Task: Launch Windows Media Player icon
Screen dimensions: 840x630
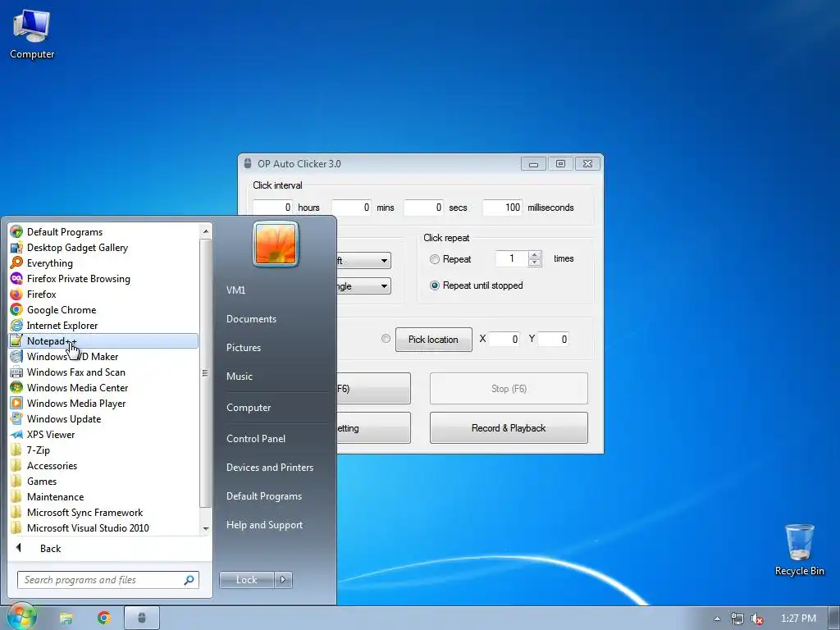Action: 16,404
